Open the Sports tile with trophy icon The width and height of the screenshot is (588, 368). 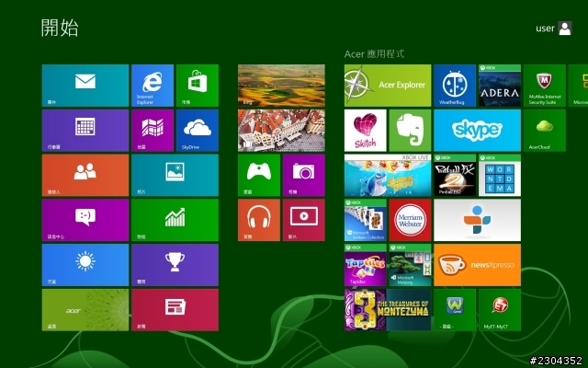(x=175, y=265)
